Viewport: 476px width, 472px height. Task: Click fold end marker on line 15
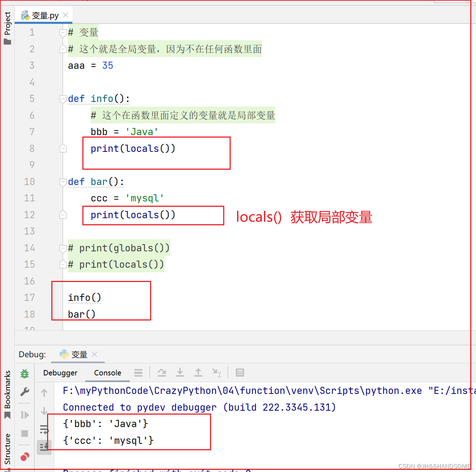coord(63,264)
